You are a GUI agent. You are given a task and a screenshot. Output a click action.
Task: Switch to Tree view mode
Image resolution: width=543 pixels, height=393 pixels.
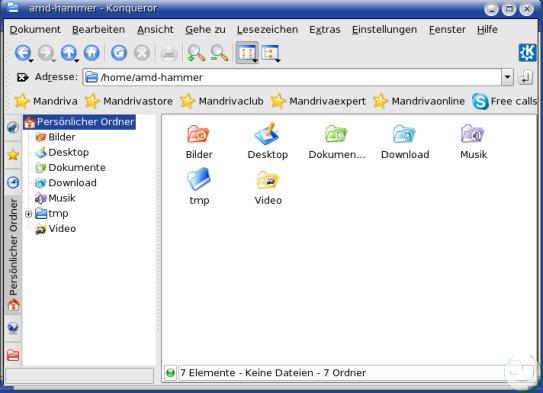[269, 53]
